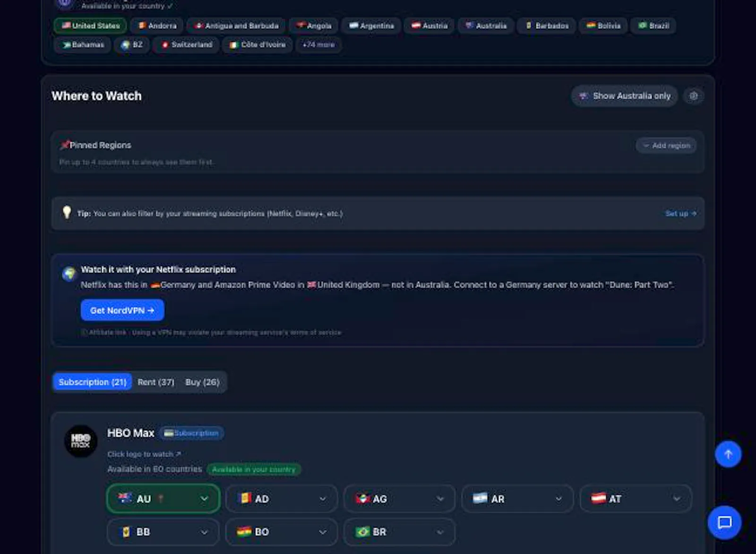Switch to the Buy (26) tab
Image resolution: width=756 pixels, height=554 pixels.
pos(202,382)
